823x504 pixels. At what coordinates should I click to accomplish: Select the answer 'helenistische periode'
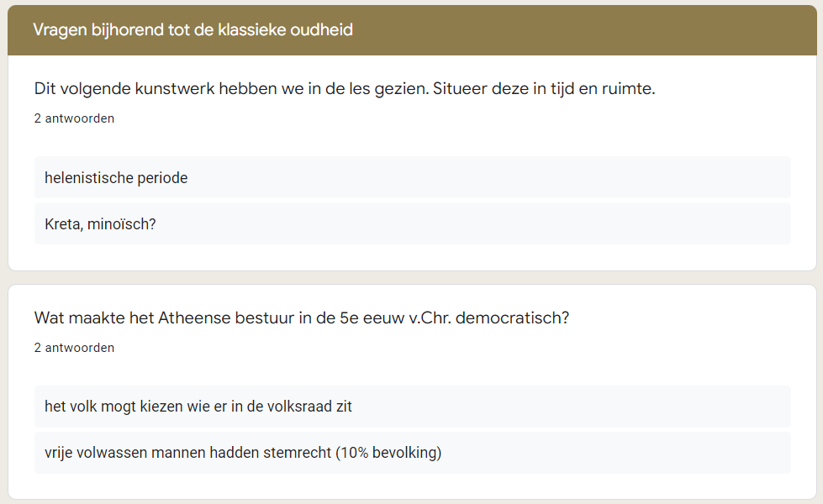413,177
